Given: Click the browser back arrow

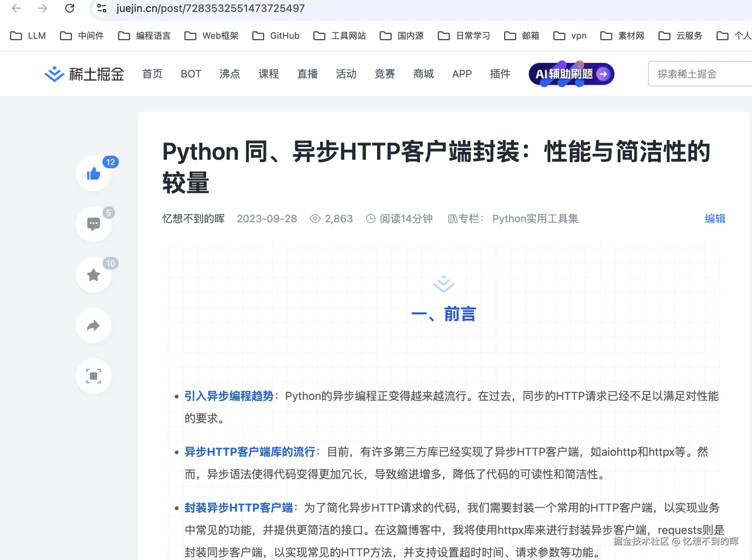Looking at the screenshot, I should point(16,8).
